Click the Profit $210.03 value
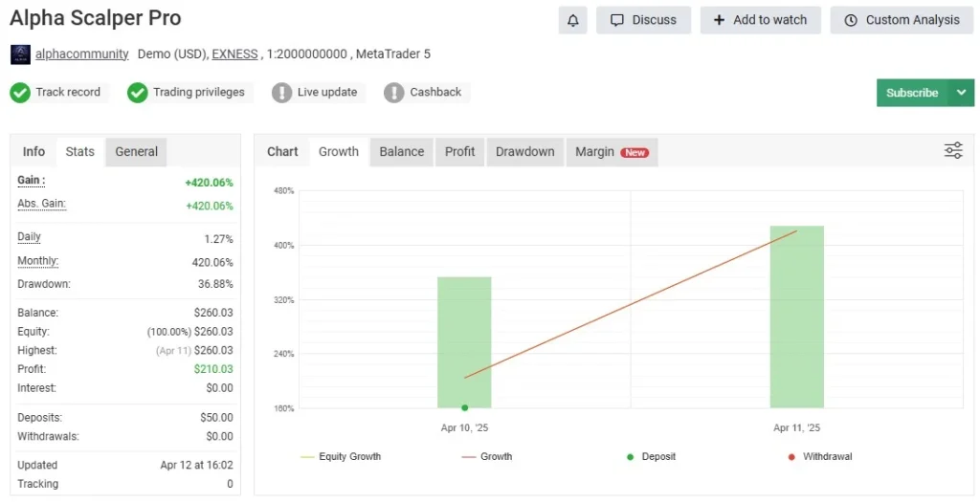Image resolution: width=980 pixels, height=502 pixels. point(213,369)
